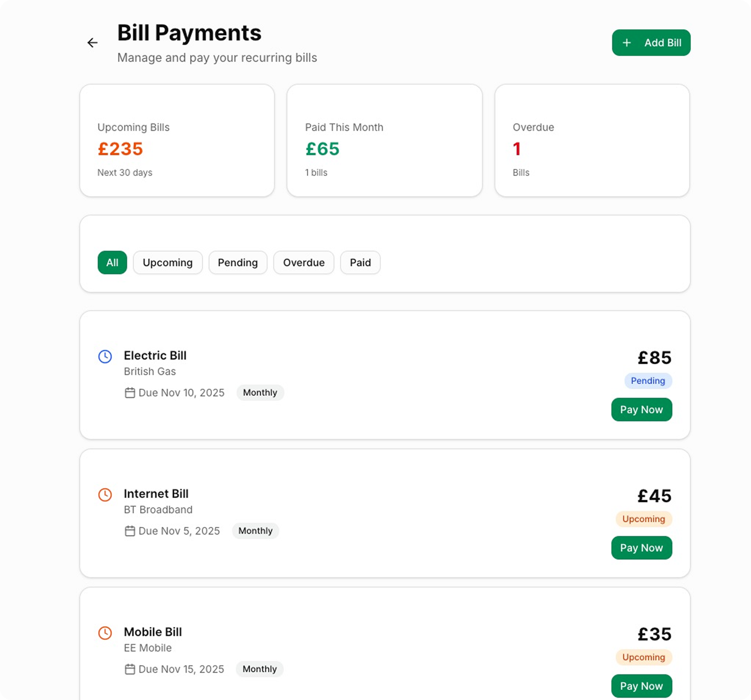Screen dimensions: 751x700
Task: Show only Pending bills
Action: (x=238, y=262)
